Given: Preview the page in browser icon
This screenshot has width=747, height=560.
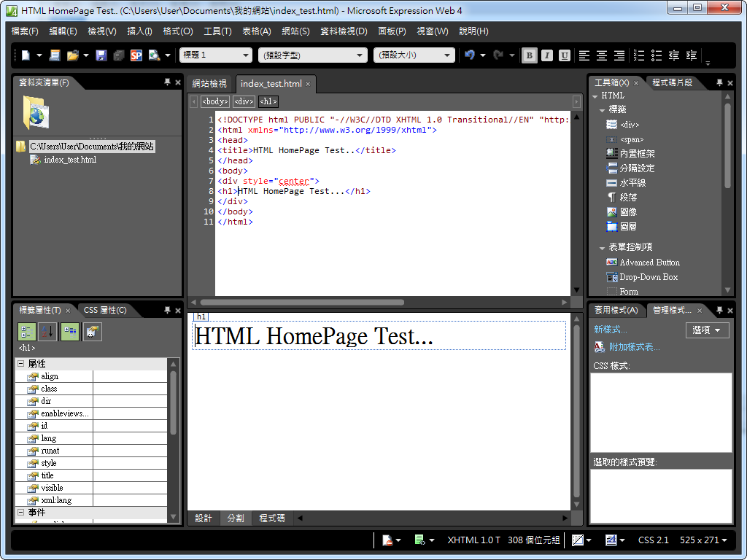Looking at the screenshot, I should (x=154, y=55).
